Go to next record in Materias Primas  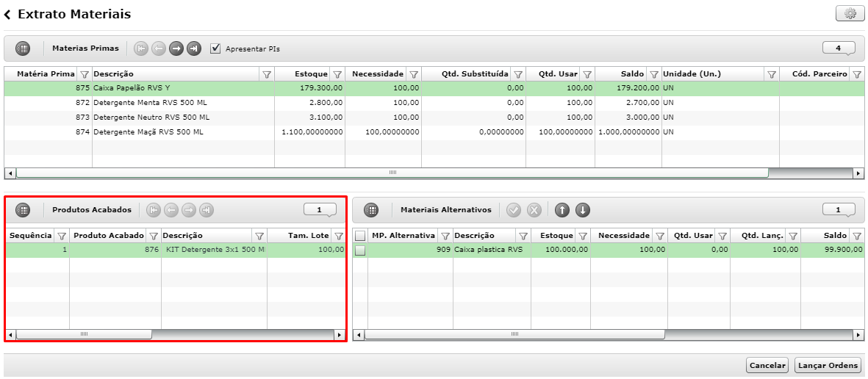[176, 48]
